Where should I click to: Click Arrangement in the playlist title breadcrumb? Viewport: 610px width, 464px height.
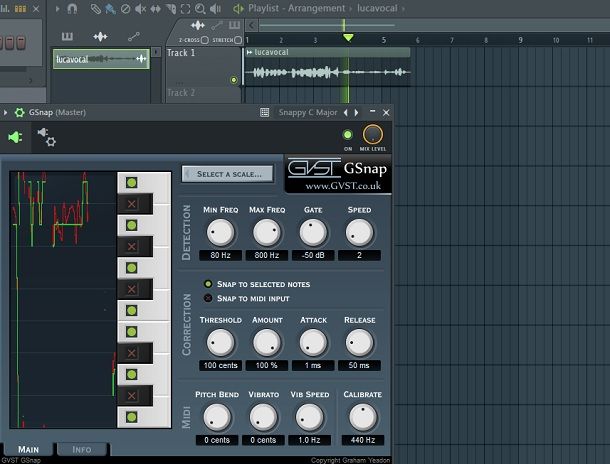(316, 8)
